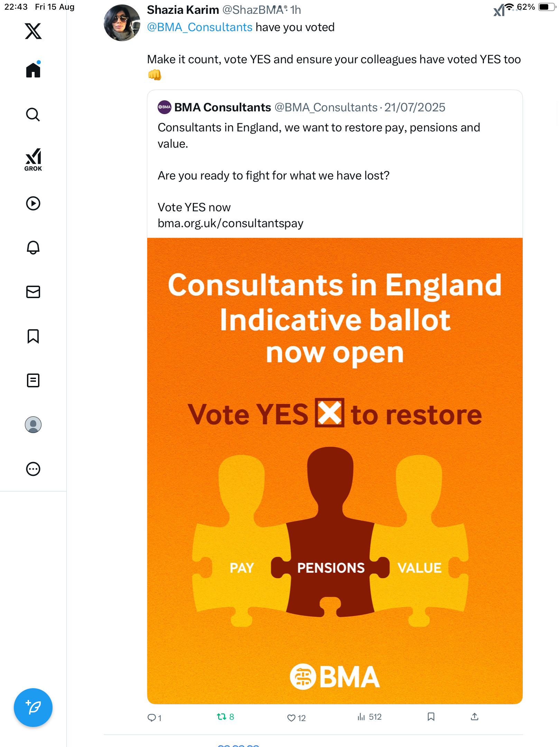Expand the More options circle menu

[x=33, y=469]
